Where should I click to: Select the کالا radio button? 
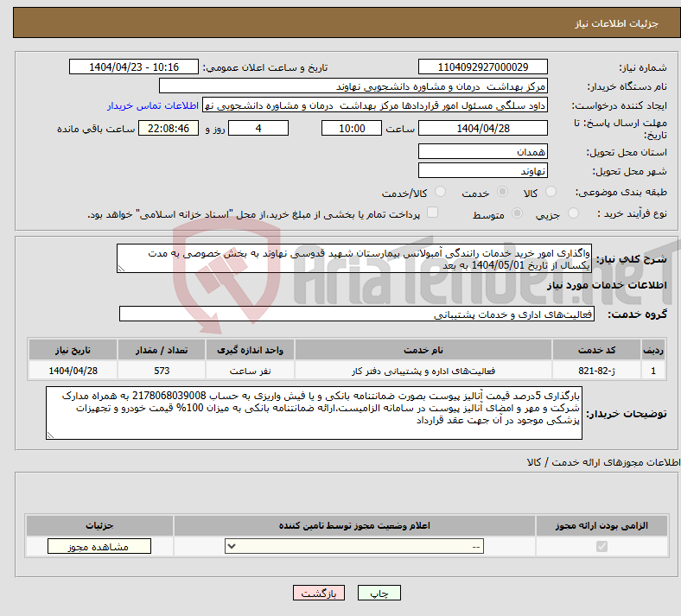click(551, 192)
